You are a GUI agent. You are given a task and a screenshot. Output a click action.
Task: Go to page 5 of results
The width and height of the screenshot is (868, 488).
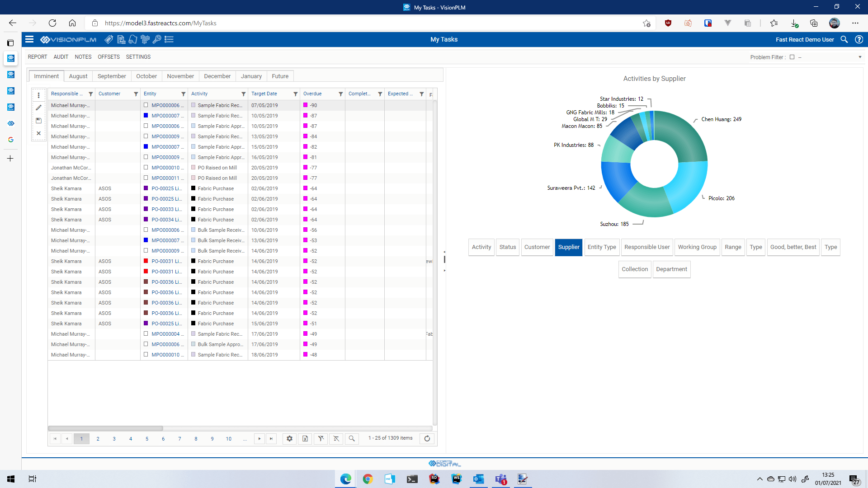(x=147, y=438)
